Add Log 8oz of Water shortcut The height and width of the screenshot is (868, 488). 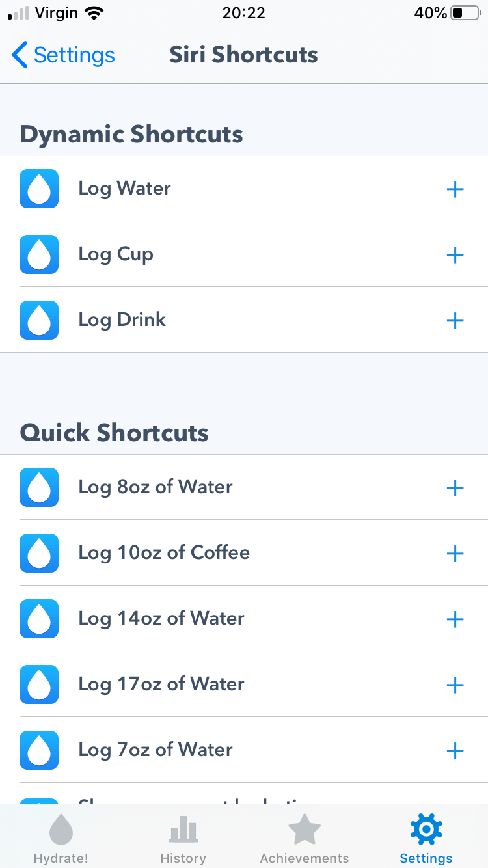click(455, 488)
